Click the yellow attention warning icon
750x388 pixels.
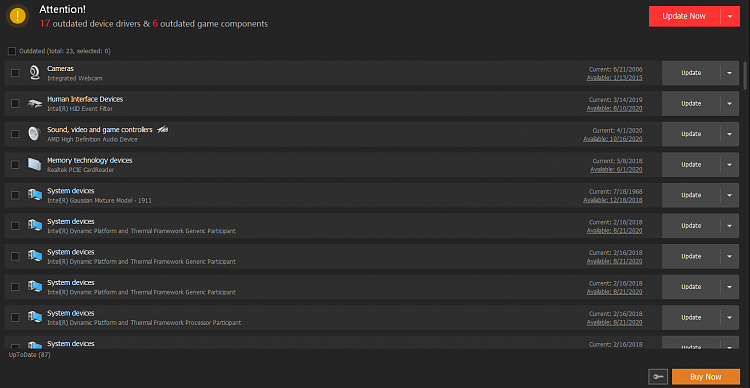point(18,17)
